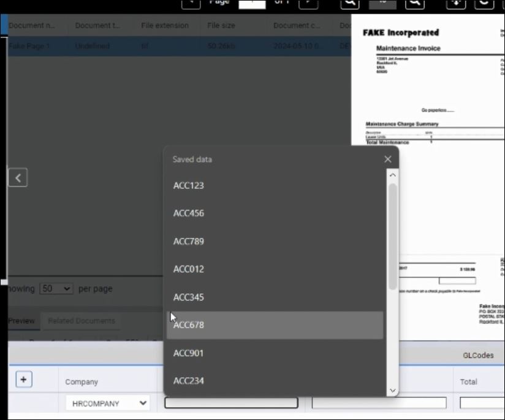Screen dimensions: 505x420
Task: Open the 50 per page dropdown
Action: click(x=56, y=288)
